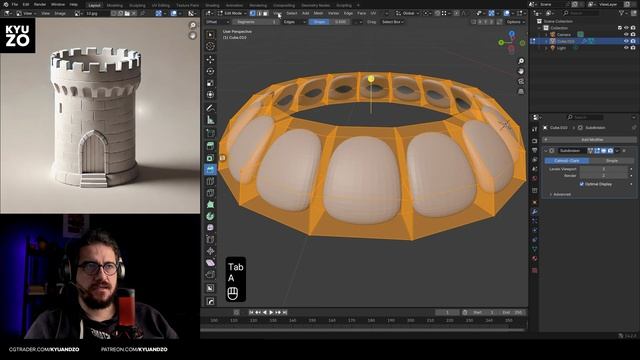The width and height of the screenshot is (640, 360).
Task: Select the Poly Build tool
Action: (210, 204)
